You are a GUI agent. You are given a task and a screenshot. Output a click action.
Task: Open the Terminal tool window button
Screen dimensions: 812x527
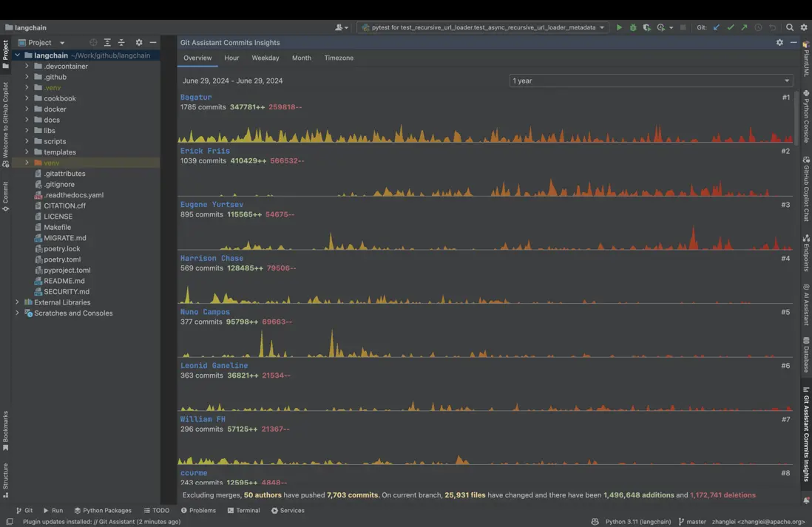(243, 510)
